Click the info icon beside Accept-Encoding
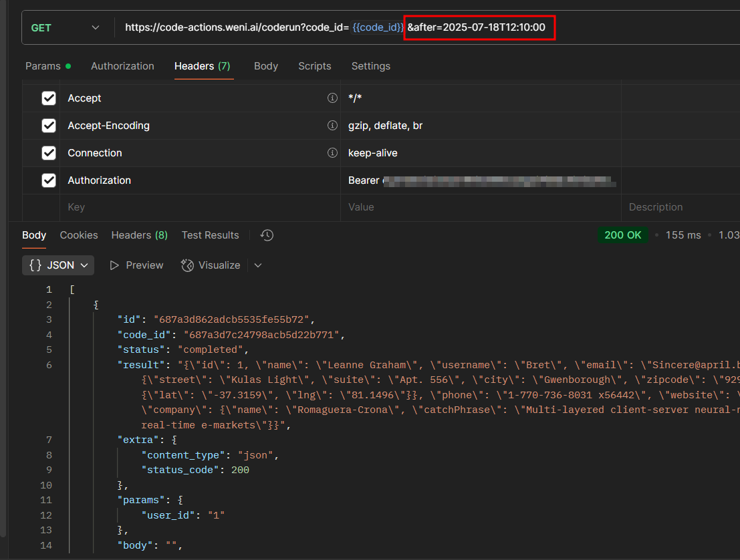740x560 pixels. (x=332, y=125)
